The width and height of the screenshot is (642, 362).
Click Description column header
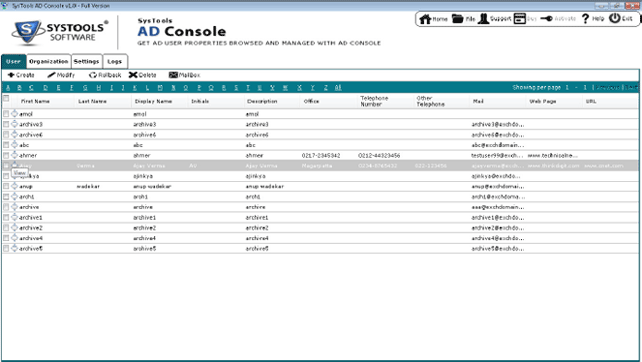point(262,101)
